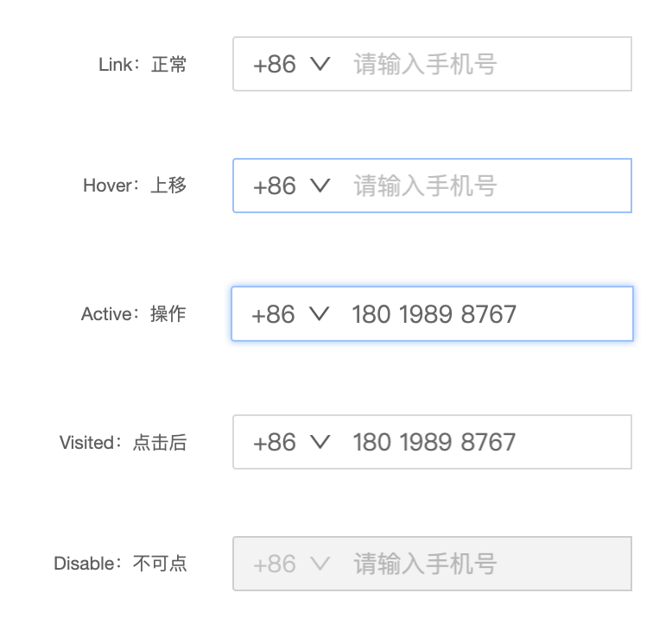Viewport: 672px width, 637px height.
Task: Click the "Visited：点击后" label
Action: (x=123, y=443)
